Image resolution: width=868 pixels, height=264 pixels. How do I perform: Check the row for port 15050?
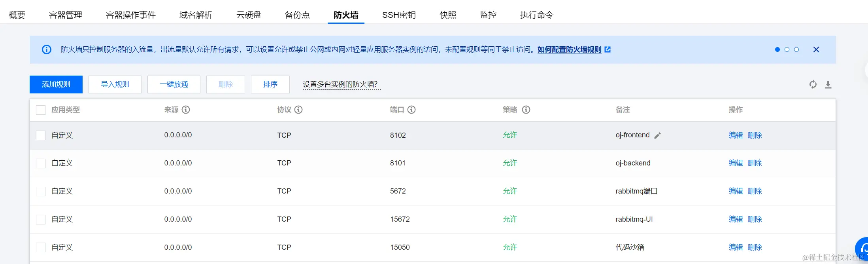click(41, 247)
